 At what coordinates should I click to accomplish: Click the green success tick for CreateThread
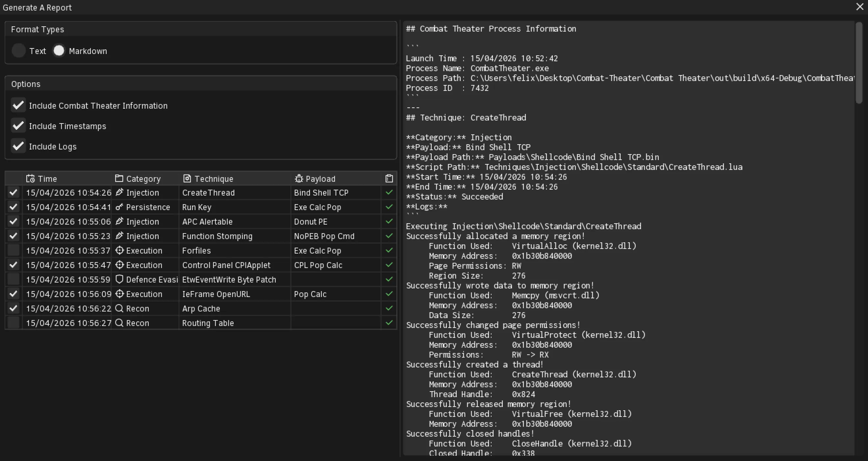389,192
